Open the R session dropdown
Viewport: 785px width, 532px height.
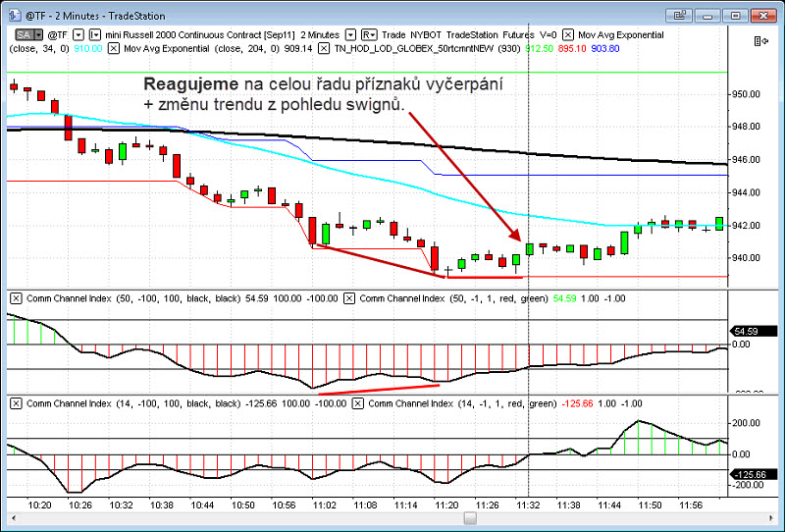[369, 35]
